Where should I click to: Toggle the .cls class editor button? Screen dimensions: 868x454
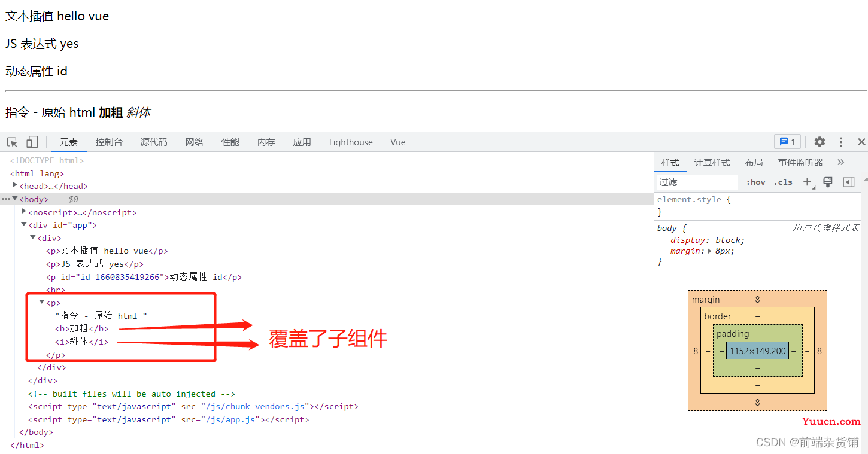pos(783,182)
